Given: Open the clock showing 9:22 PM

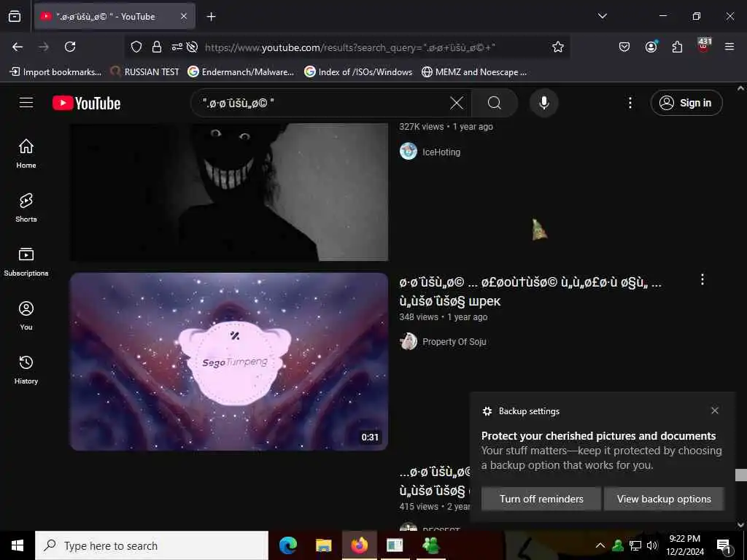Looking at the screenshot, I should (684, 545).
